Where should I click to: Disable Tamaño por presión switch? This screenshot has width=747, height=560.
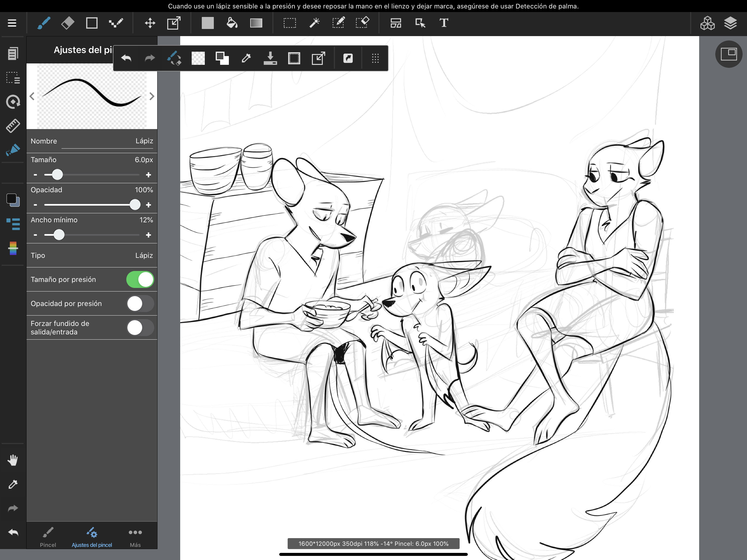[x=140, y=280]
